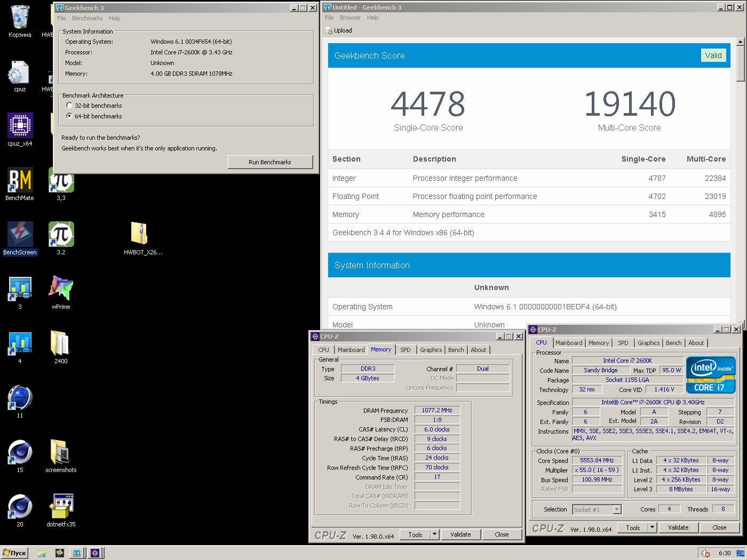This screenshot has width=747, height=560.
Task: Click Close button in right CPU-Z window
Action: pyautogui.click(x=719, y=527)
